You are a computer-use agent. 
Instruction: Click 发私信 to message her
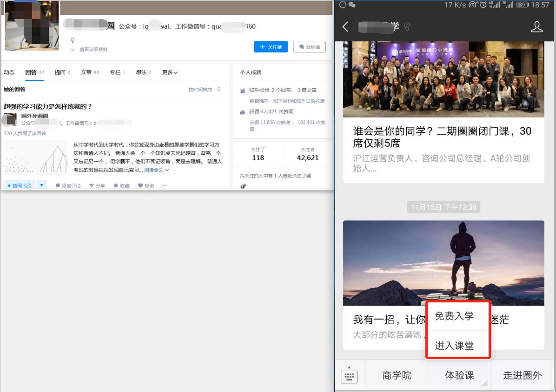(310, 46)
